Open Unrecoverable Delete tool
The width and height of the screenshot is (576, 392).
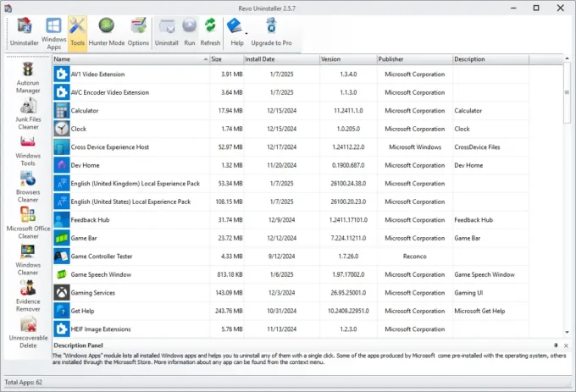tap(28, 334)
